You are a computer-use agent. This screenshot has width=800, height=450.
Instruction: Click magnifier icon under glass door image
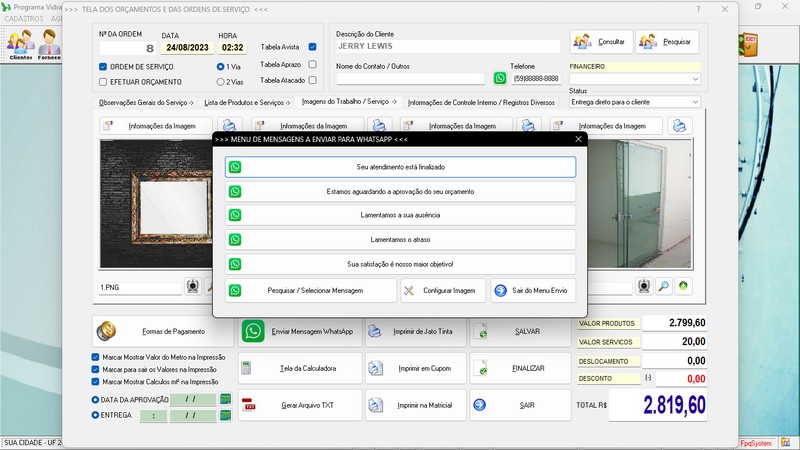point(663,286)
